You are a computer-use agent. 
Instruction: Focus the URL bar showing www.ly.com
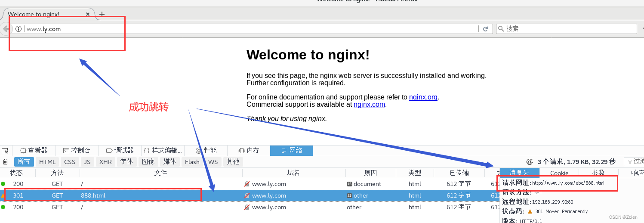(x=252, y=29)
